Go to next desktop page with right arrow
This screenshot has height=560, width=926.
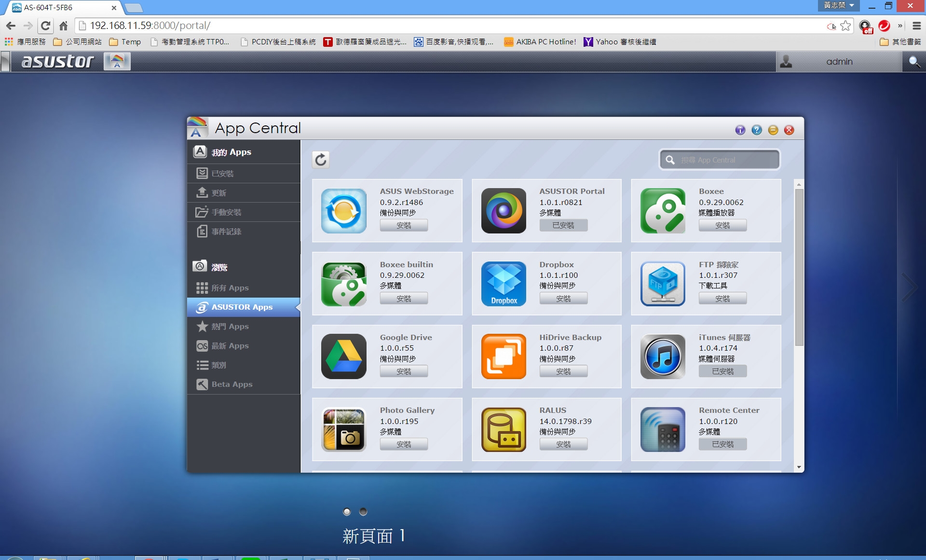tap(910, 287)
